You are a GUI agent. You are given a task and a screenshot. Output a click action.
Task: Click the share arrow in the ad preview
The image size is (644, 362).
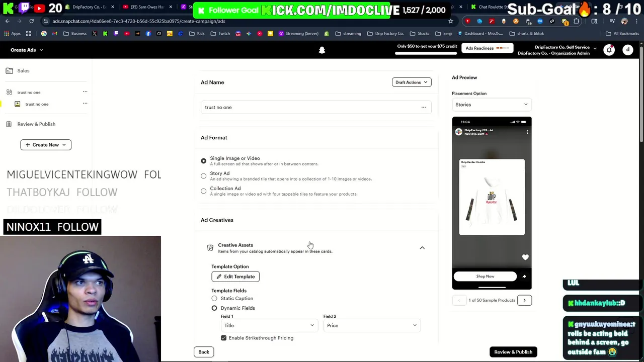click(524, 277)
